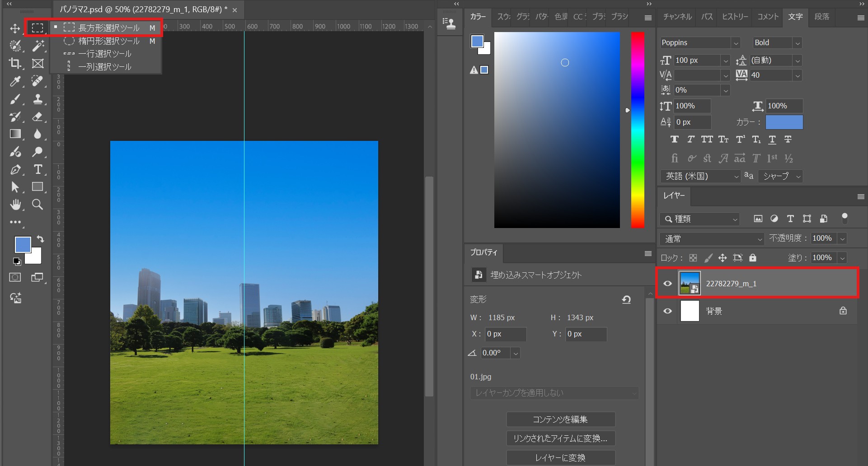Toggle visibility of 背景 layer
This screenshot has width=868, height=466.
pos(667,311)
